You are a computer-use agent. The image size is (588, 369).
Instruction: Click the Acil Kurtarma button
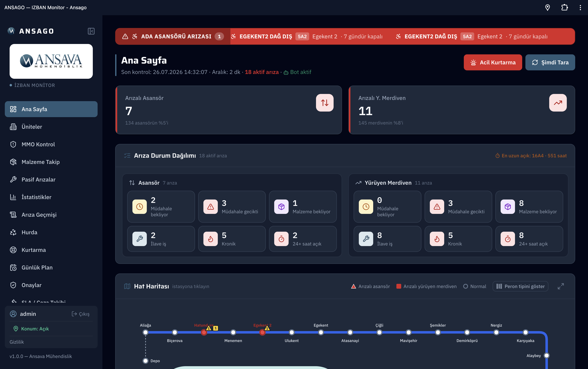click(493, 63)
